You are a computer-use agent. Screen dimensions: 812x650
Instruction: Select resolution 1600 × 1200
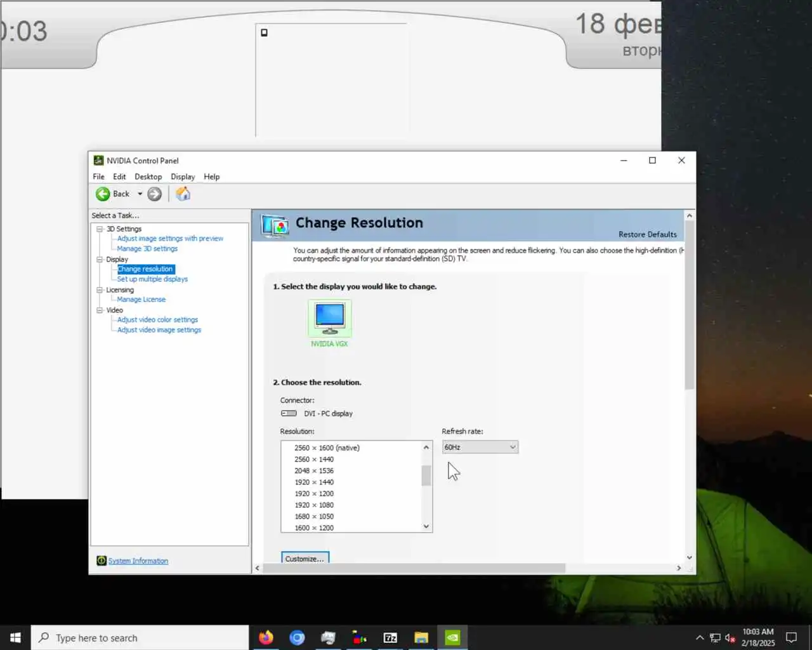coord(314,527)
